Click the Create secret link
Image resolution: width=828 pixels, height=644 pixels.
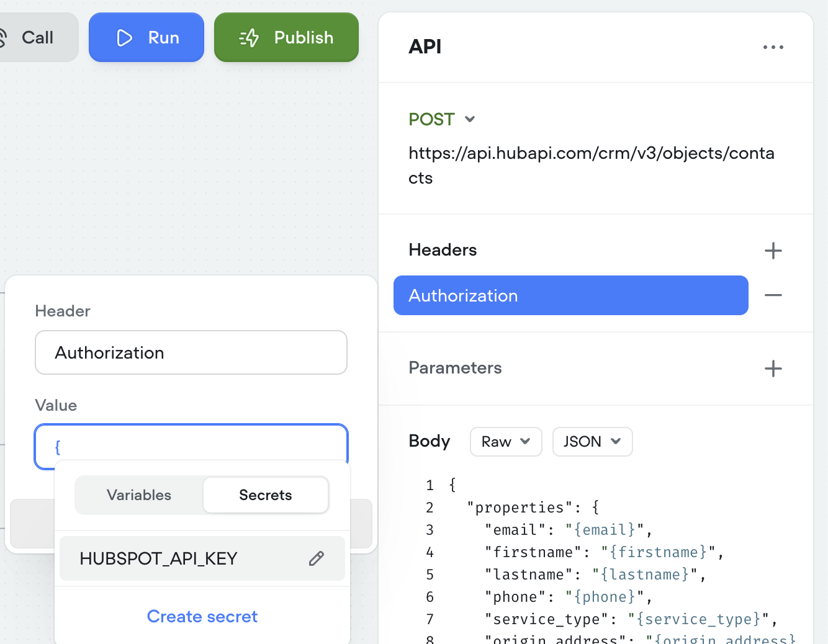coord(202,617)
